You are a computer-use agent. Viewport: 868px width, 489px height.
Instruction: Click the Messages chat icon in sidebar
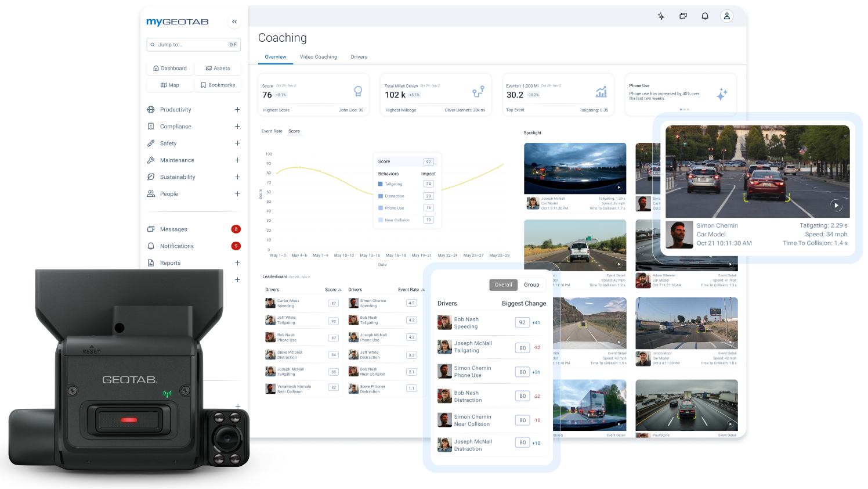pyautogui.click(x=151, y=229)
